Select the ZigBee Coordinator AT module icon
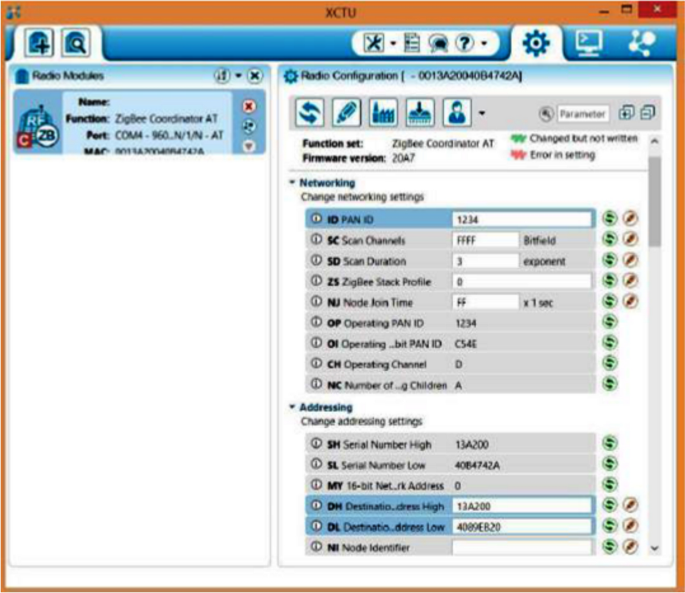Screen dimensions: 685x593 coord(38,128)
